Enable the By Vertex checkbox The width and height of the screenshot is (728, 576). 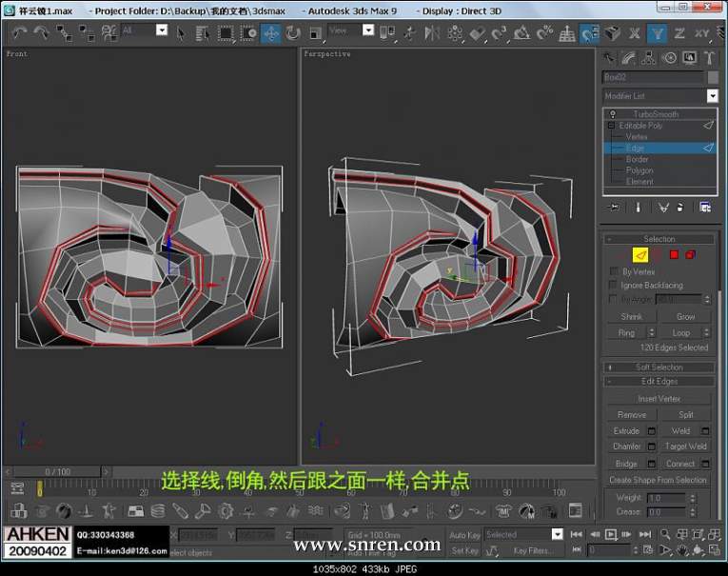point(613,271)
